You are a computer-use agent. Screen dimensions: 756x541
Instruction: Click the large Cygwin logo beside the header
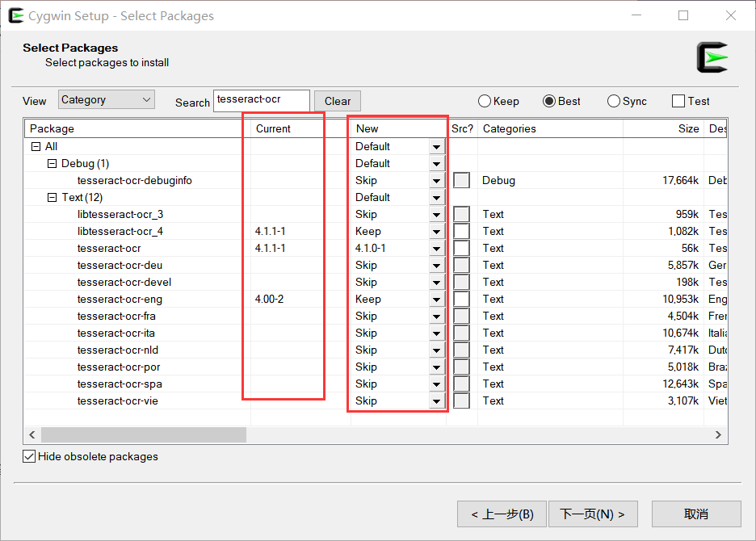712,57
